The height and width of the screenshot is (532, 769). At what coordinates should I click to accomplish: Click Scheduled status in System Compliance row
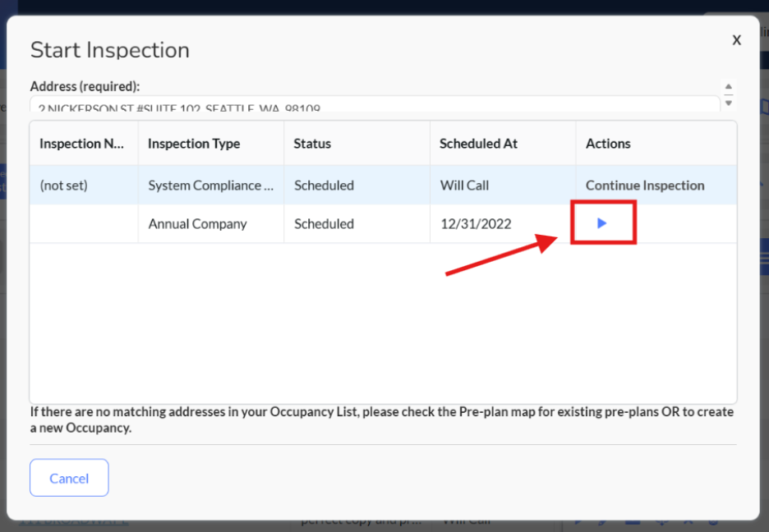[x=324, y=186]
